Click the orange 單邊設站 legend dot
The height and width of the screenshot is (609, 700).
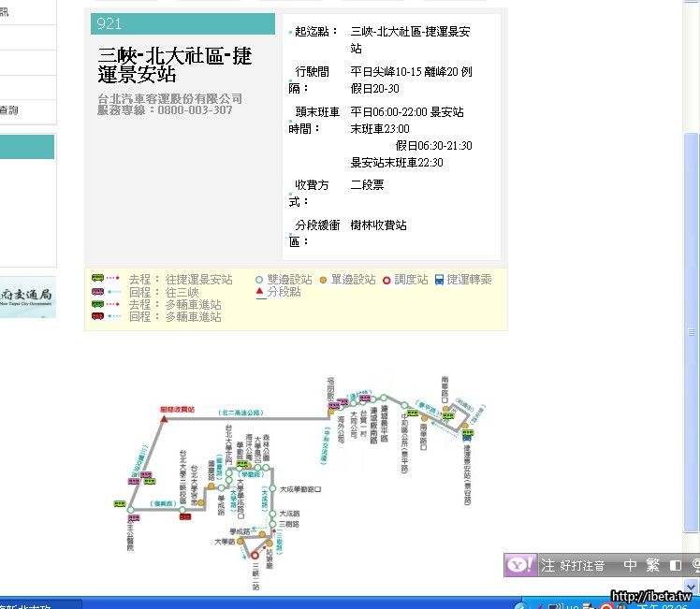pos(323,280)
